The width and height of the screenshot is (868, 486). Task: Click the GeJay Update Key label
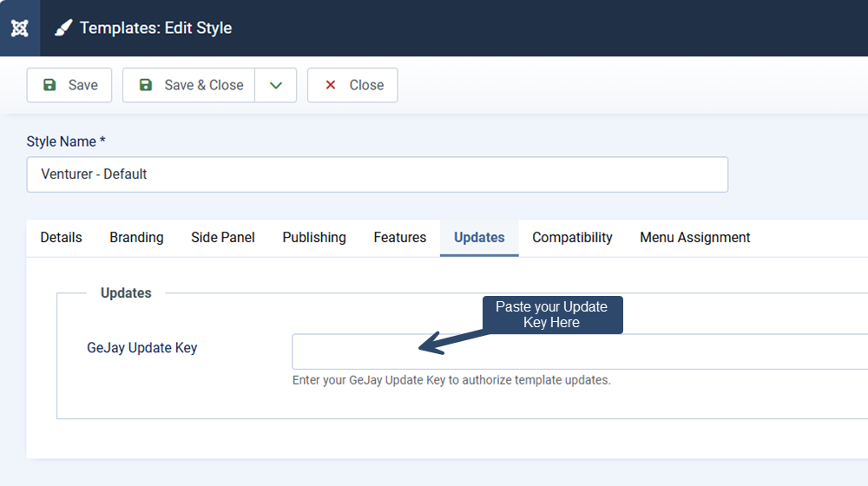click(141, 348)
